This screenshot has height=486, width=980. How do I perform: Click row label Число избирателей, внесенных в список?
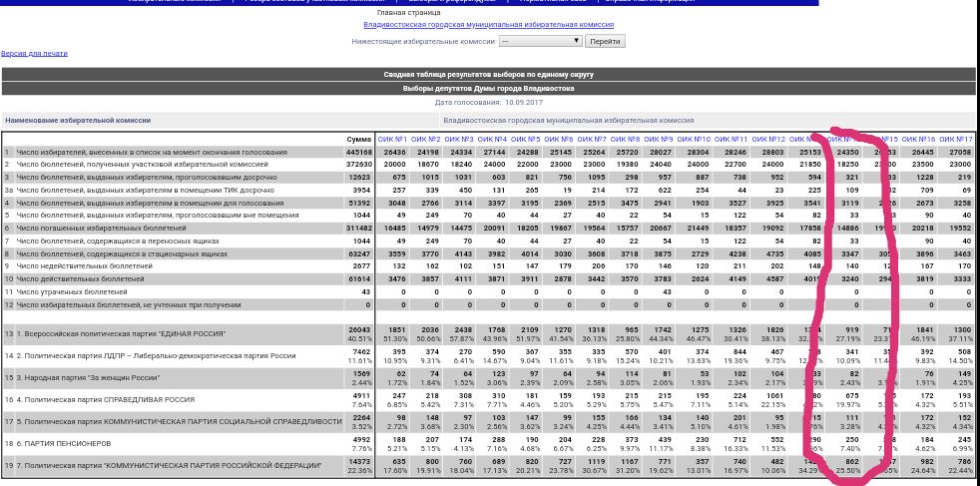pyautogui.click(x=152, y=153)
